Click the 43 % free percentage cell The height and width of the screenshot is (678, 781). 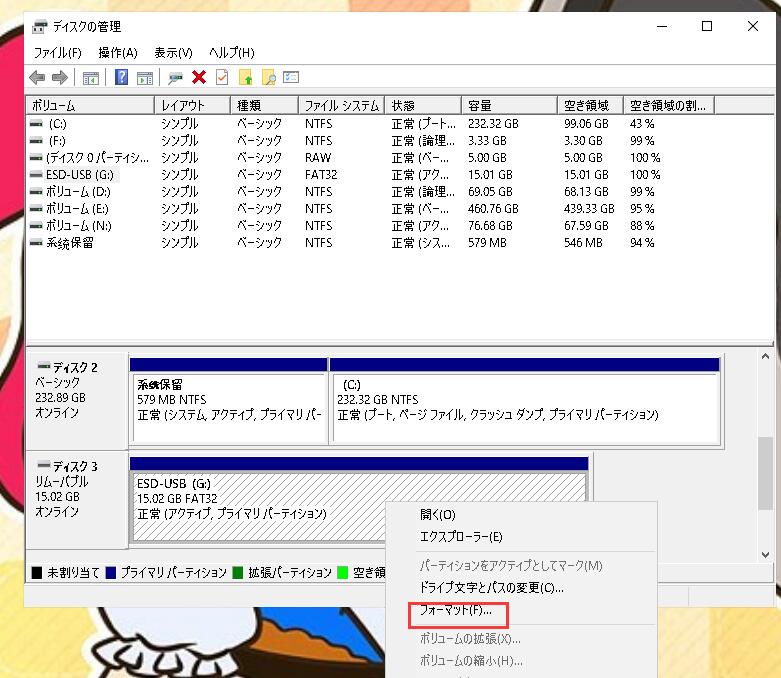[642, 124]
